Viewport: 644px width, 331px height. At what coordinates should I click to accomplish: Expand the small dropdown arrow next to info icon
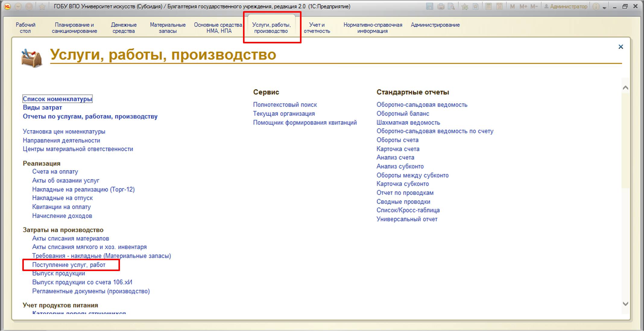coord(605,8)
